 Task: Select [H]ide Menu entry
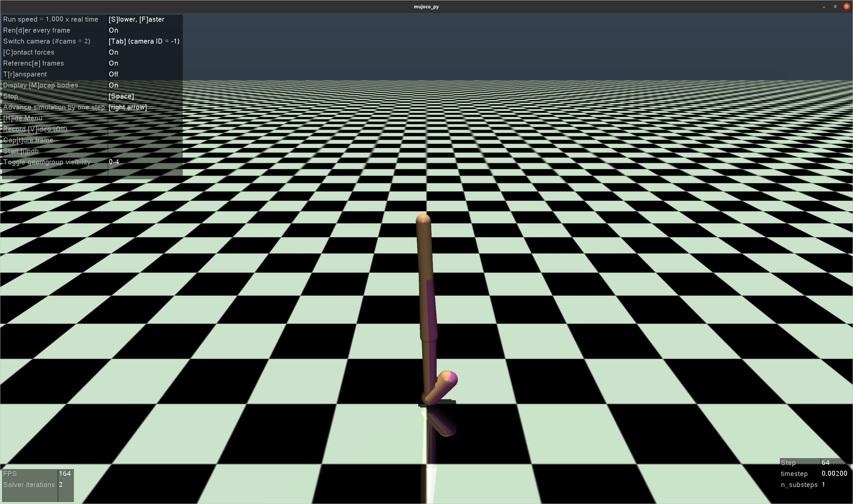tap(22, 118)
